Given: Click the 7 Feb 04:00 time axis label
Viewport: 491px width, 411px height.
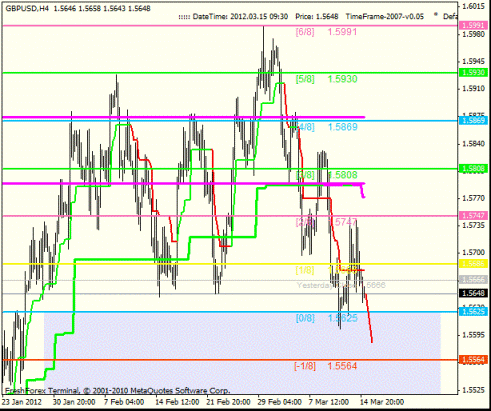Looking at the screenshot, I should click(x=124, y=402).
